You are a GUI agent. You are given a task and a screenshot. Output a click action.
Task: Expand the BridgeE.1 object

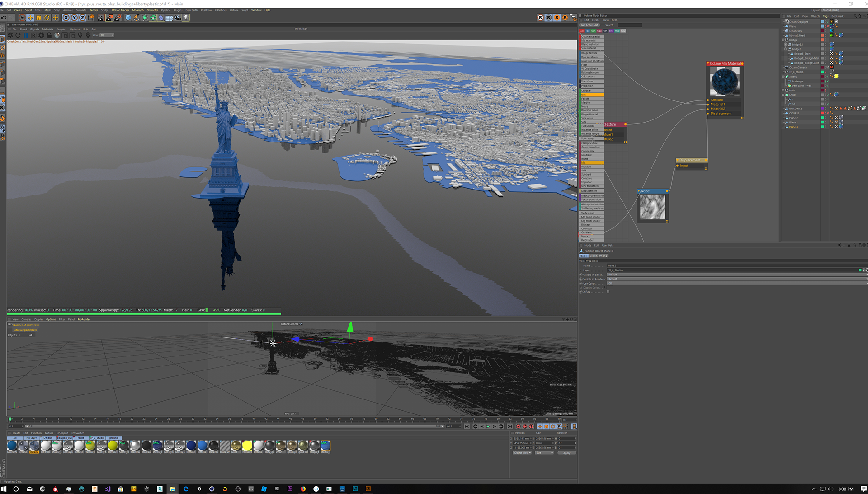click(x=786, y=44)
